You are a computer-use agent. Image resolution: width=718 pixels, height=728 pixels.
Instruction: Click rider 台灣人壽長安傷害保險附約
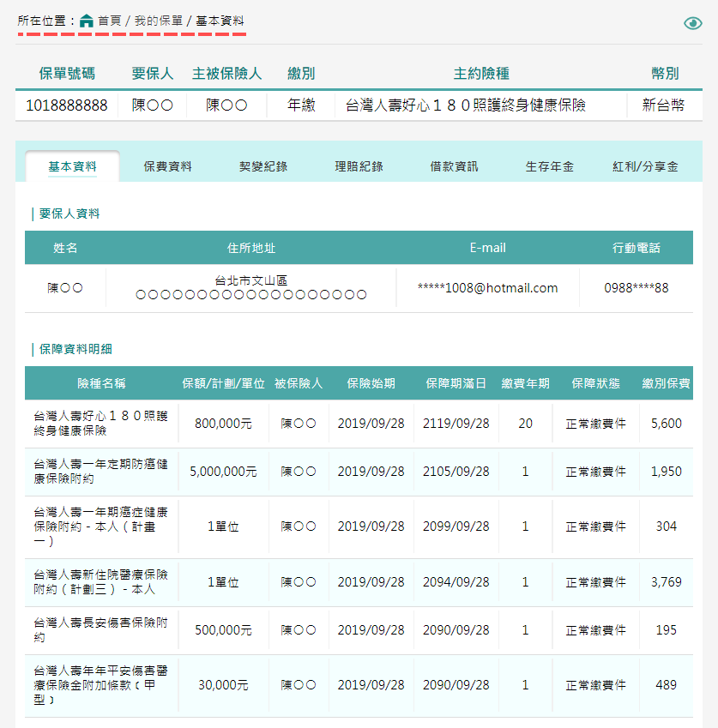(x=100, y=629)
